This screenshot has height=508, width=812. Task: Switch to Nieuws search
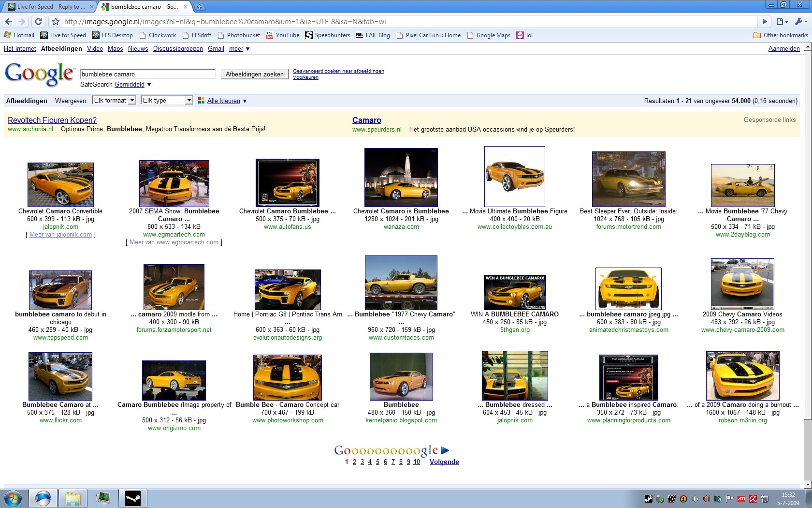click(138, 49)
